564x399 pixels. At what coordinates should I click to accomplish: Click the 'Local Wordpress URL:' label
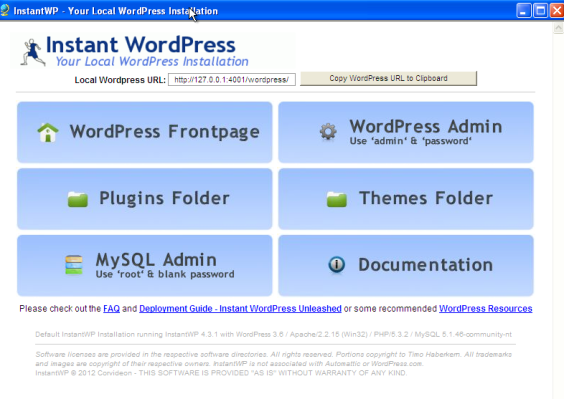click(x=120, y=80)
